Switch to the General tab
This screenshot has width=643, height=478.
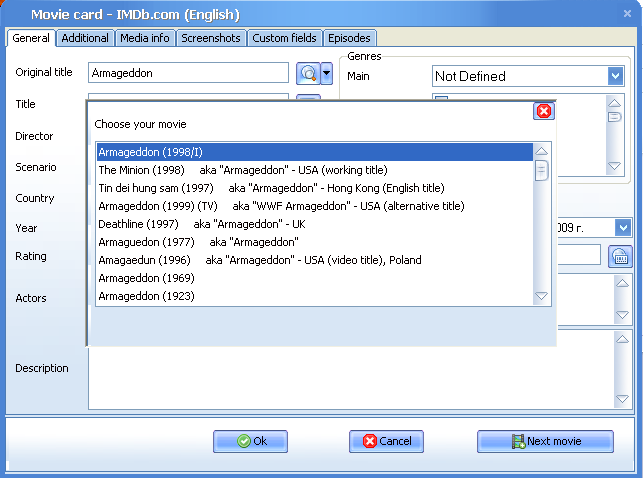[31, 38]
